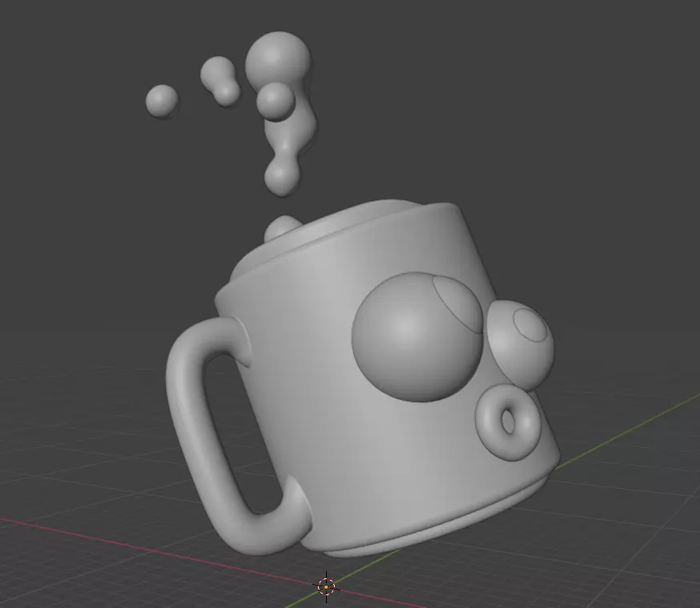The width and height of the screenshot is (700, 608).
Task: Select the two-lobed steam blob
Action: point(219,81)
